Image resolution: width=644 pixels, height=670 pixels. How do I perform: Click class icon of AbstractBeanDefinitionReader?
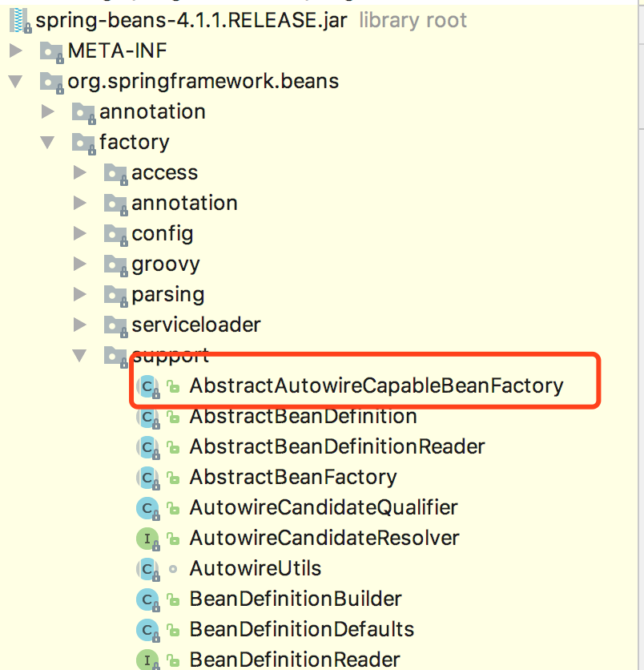pos(147,447)
